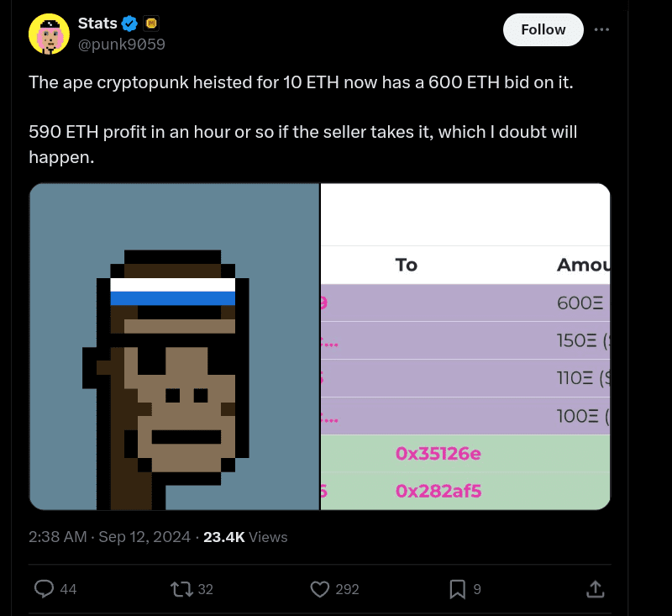
Task: Repost this tweet with the retweet icon
Action: [181, 589]
